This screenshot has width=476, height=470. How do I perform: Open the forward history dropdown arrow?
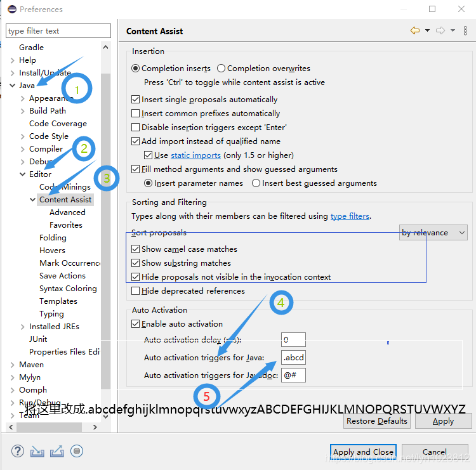(x=453, y=30)
